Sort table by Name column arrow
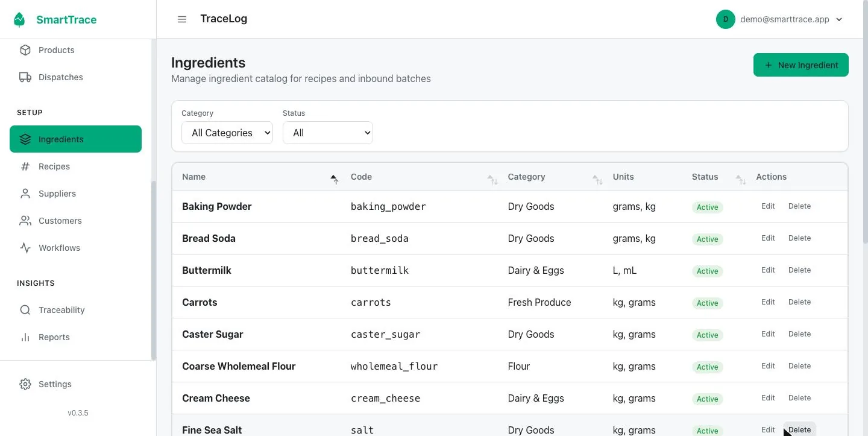868x436 pixels. pyautogui.click(x=334, y=179)
